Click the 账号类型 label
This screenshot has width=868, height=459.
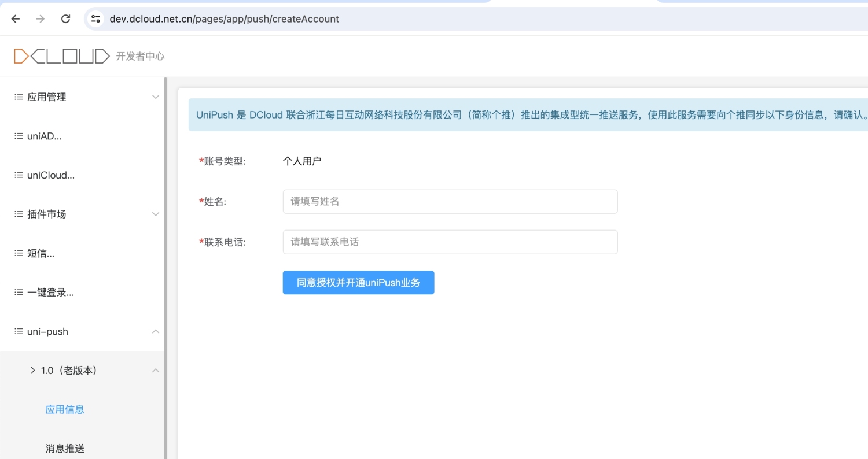point(223,161)
